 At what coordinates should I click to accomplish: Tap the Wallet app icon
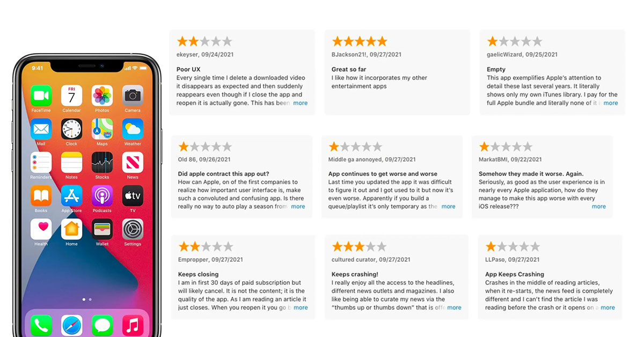(x=102, y=229)
